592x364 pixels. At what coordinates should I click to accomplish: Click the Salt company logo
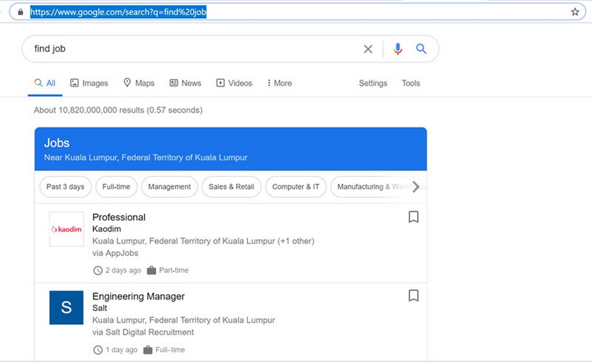pyautogui.click(x=67, y=308)
